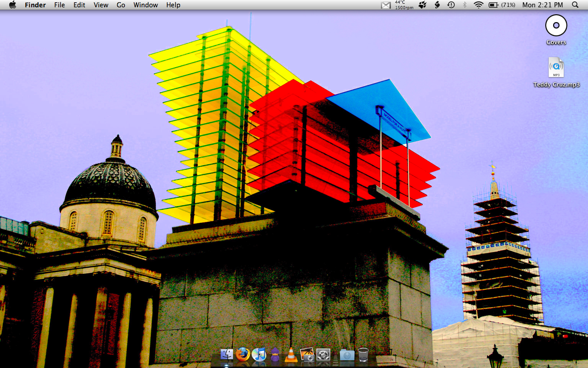The width and height of the screenshot is (588, 368).
Task: Click the Covers label under disc
Action: 556,42
